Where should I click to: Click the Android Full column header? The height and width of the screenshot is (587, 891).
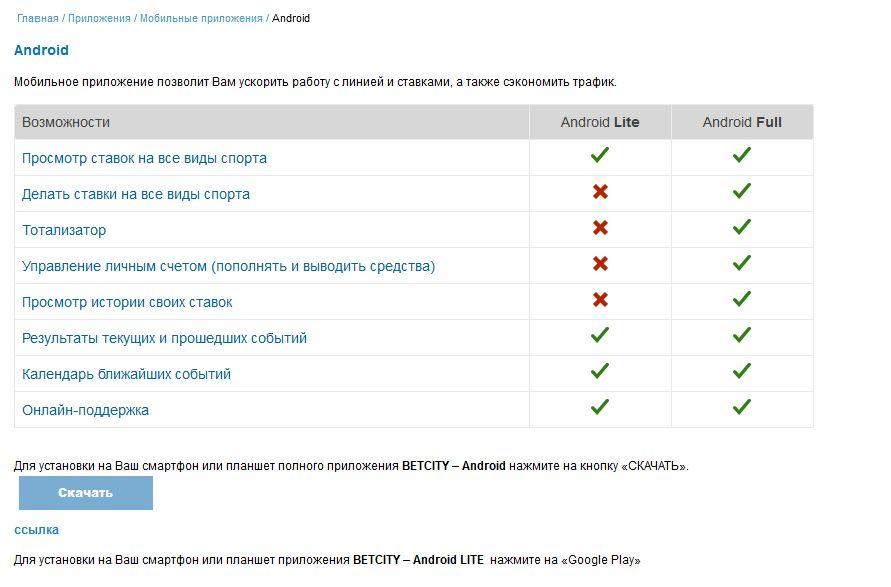[742, 122]
